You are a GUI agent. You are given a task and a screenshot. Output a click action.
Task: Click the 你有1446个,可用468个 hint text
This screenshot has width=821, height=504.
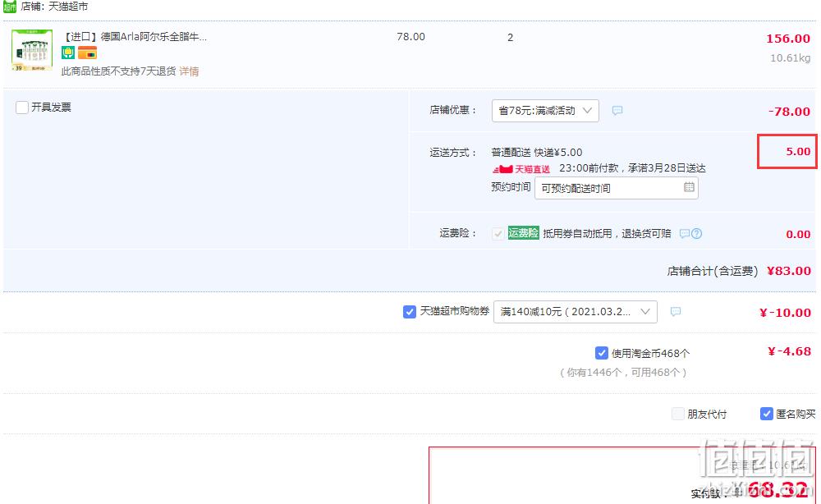pos(623,372)
